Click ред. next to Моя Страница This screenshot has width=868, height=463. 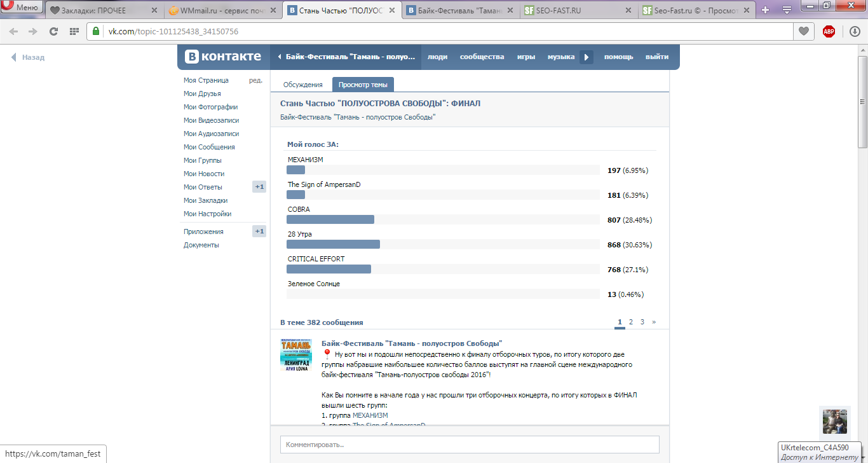pos(255,80)
